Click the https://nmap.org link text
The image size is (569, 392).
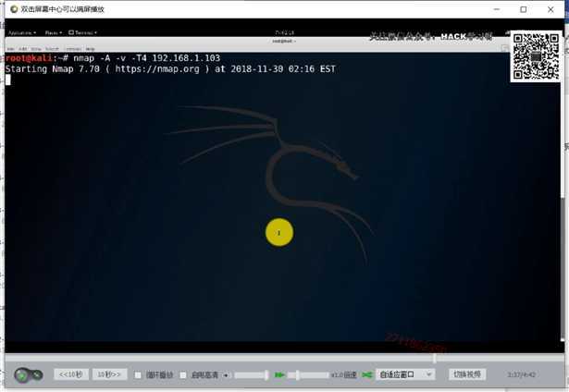click(x=157, y=69)
